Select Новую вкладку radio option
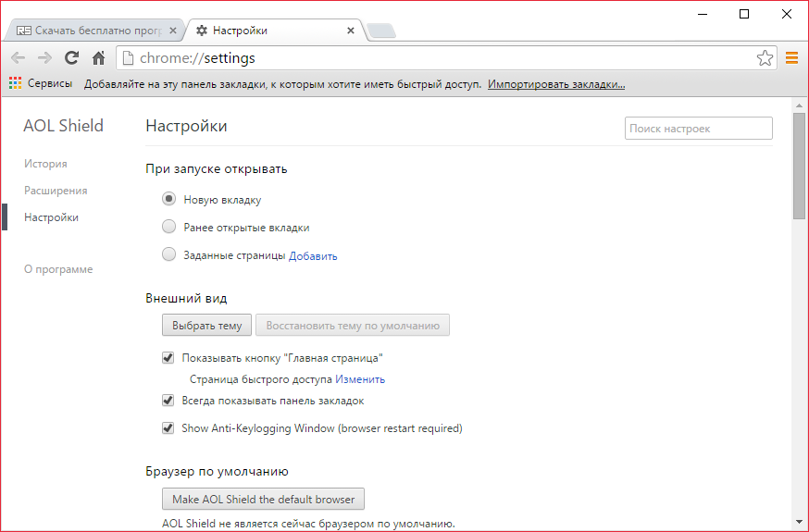This screenshot has height=532, width=809. click(x=168, y=199)
